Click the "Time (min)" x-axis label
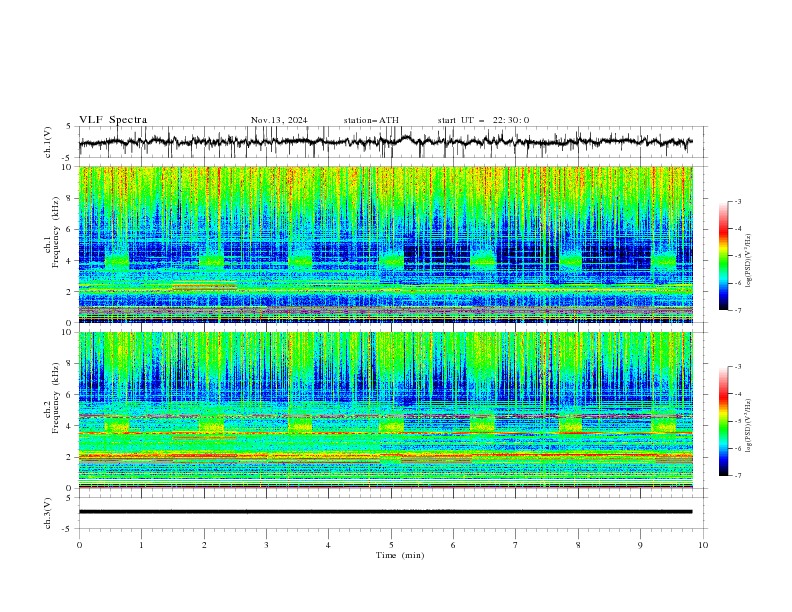Screen dimensions: 792x612 click(x=400, y=555)
